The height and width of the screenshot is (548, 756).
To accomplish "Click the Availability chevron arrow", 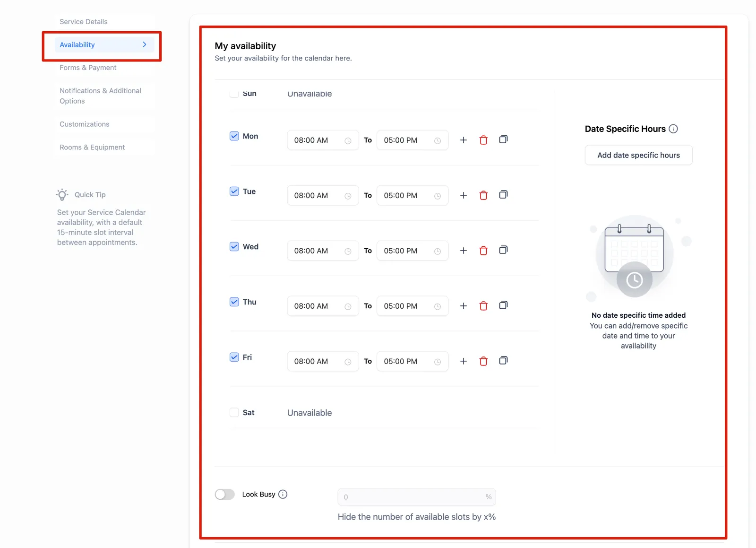I will [145, 44].
